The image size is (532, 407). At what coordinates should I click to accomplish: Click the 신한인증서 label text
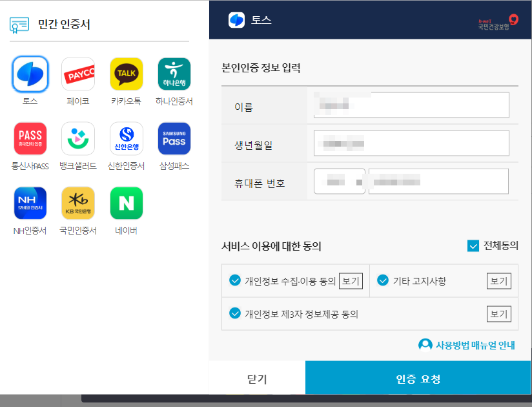tap(126, 166)
